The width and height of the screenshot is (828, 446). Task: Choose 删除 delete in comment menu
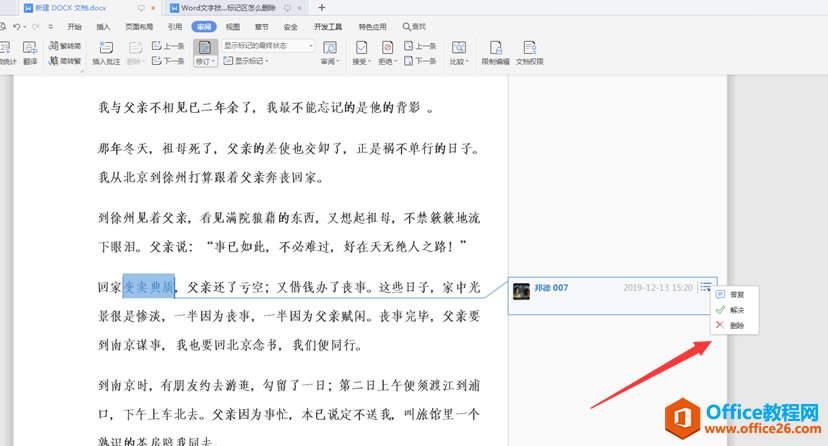[x=734, y=325]
